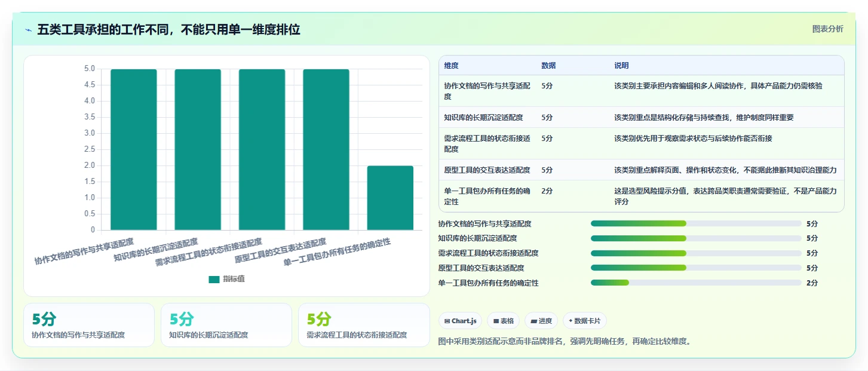Image resolution: width=868 pixels, height=371 pixels.
Task: Select the 数据卡片 tag chip
Action: click(584, 321)
